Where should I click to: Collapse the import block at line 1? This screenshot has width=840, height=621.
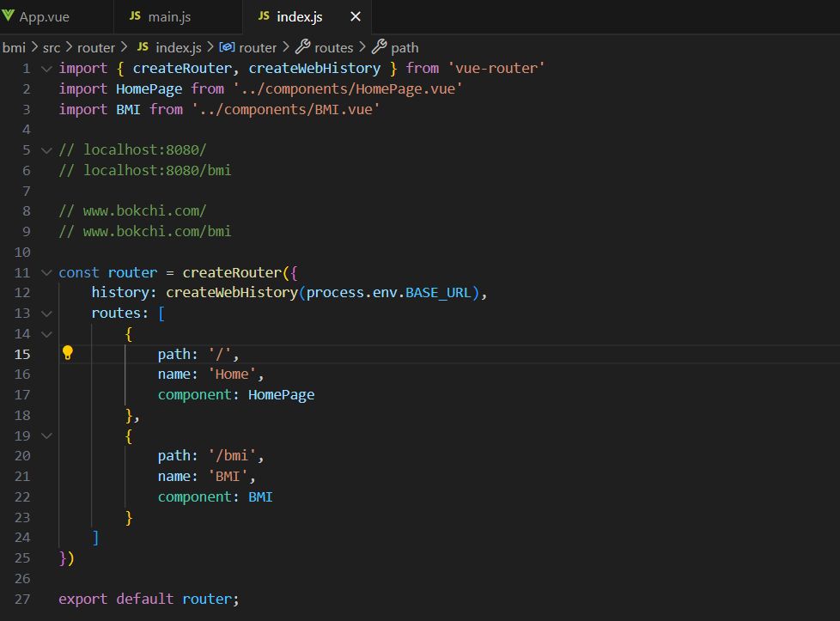(46, 69)
